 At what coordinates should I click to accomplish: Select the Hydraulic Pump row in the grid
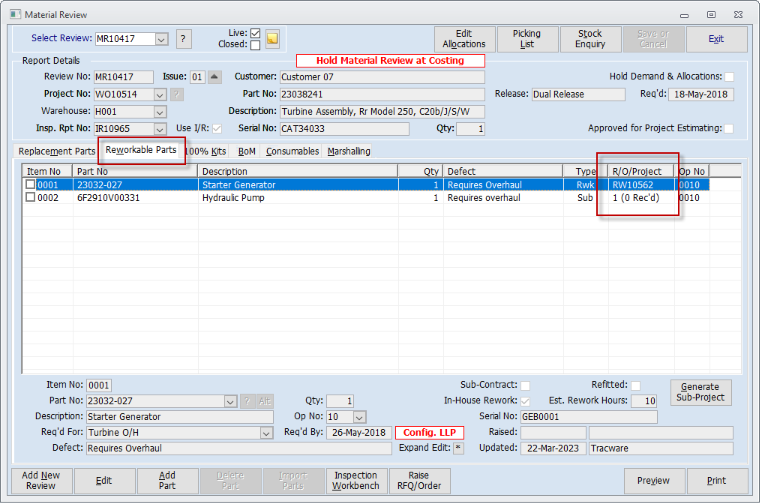coord(230,198)
